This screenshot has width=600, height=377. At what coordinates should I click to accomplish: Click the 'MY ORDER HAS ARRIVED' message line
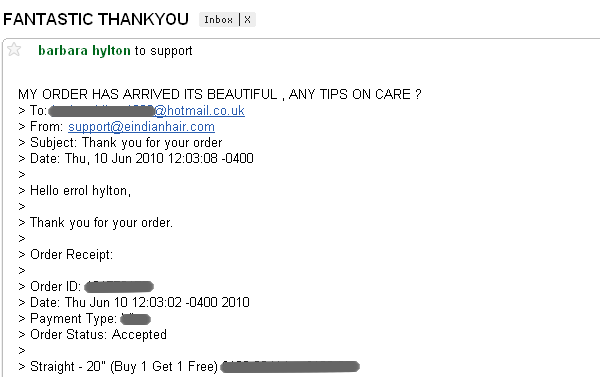220,94
